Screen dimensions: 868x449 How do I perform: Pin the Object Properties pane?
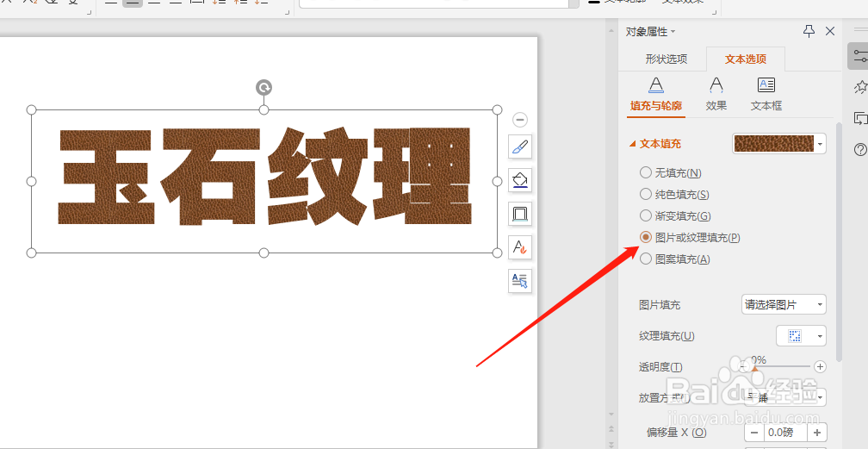pyautogui.click(x=809, y=32)
